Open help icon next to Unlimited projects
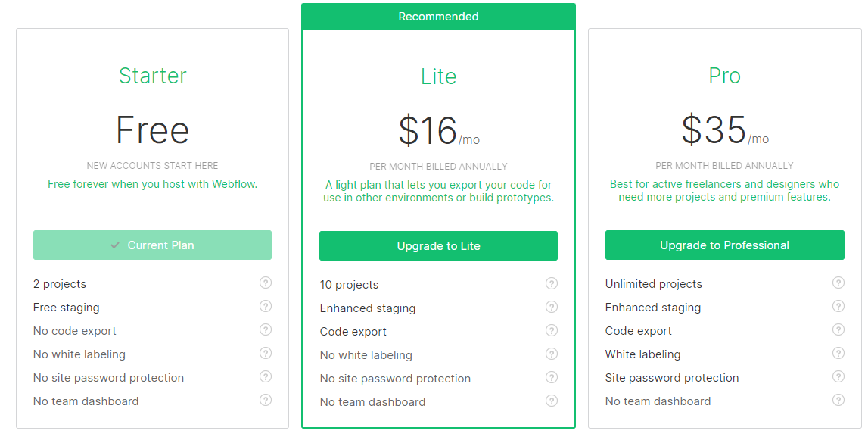The width and height of the screenshot is (868, 434). tap(838, 283)
